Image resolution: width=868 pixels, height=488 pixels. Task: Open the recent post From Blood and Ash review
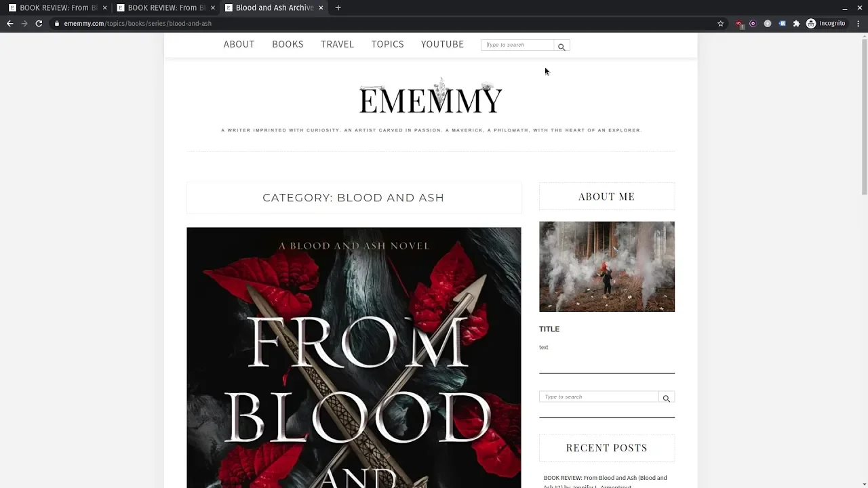click(x=605, y=482)
